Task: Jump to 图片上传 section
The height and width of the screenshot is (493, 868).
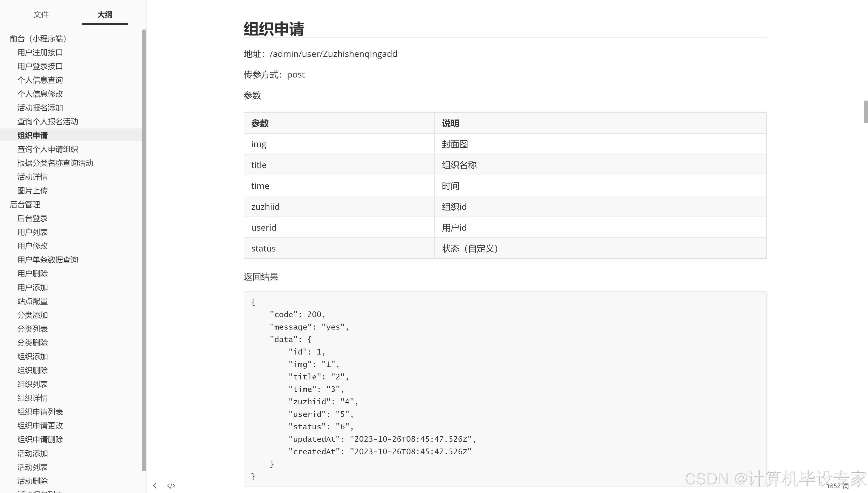Action: 33,191
